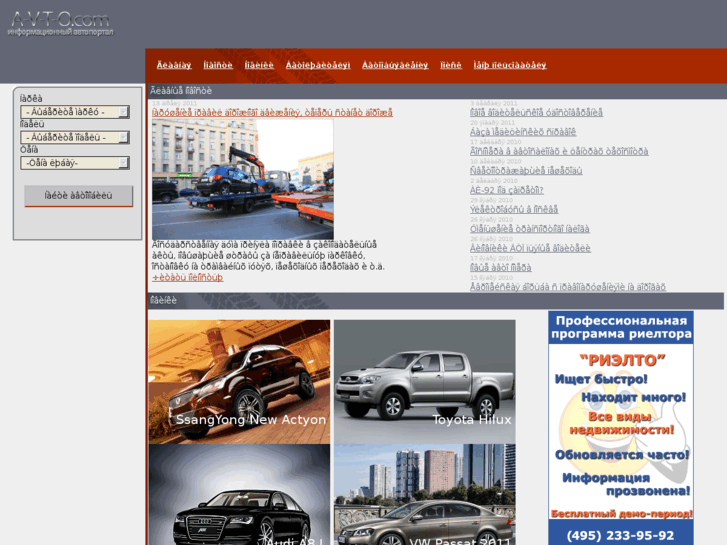Open the news link dated 29 … 2010
The height and width of the screenshot is (545, 727).
click(x=514, y=210)
